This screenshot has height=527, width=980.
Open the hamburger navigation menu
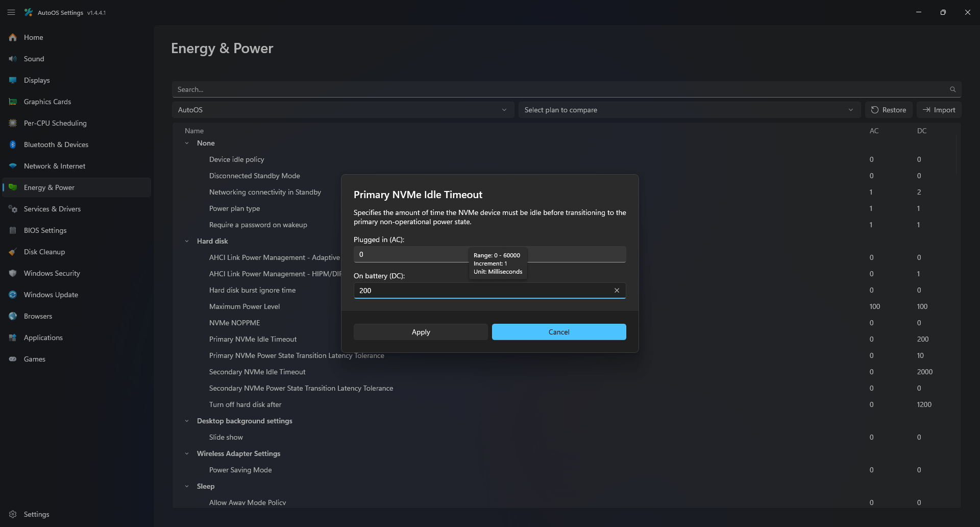(x=11, y=12)
